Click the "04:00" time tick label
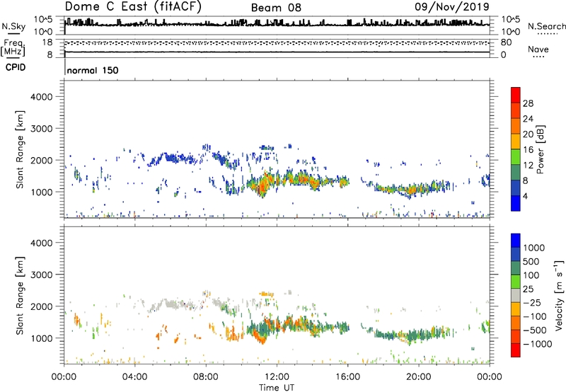Image resolution: width=566 pixels, height=392 pixels. pyautogui.click(x=134, y=377)
